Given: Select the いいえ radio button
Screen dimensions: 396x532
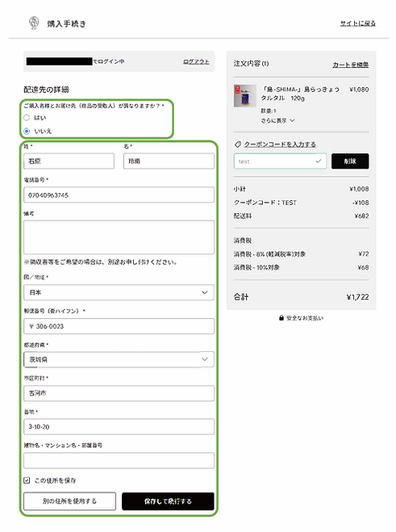Looking at the screenshot, I should tap(27, 131).
